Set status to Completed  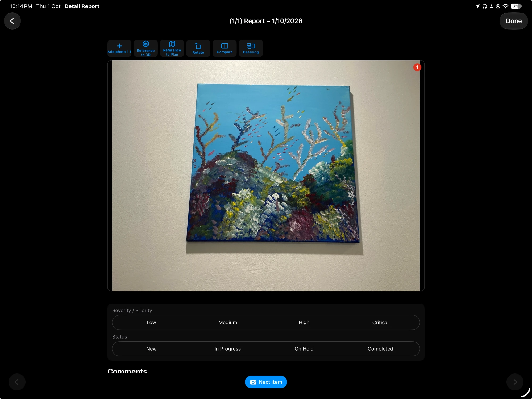click(x=380, y=349)
